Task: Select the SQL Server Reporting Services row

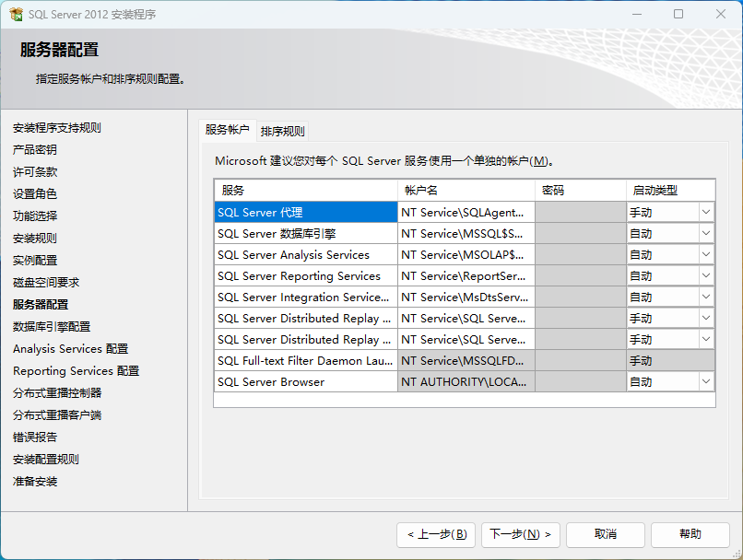Action: 306,275
